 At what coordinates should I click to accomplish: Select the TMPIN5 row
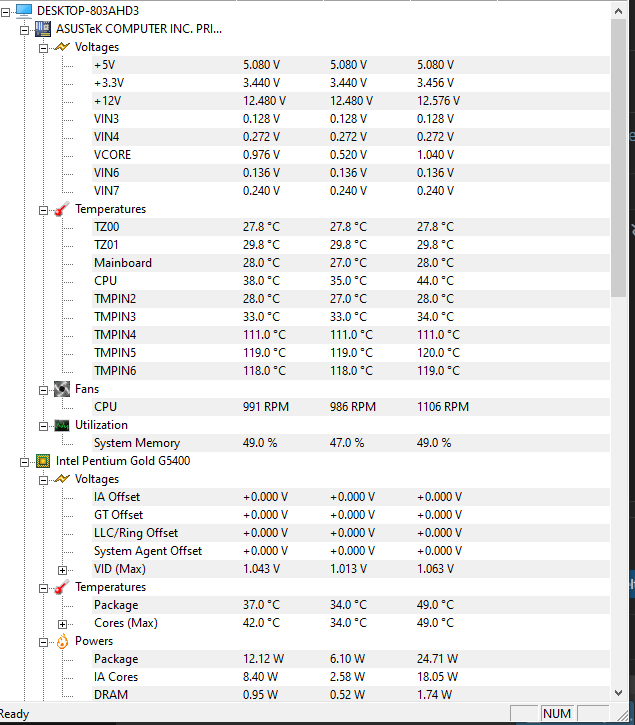point(351,353)
